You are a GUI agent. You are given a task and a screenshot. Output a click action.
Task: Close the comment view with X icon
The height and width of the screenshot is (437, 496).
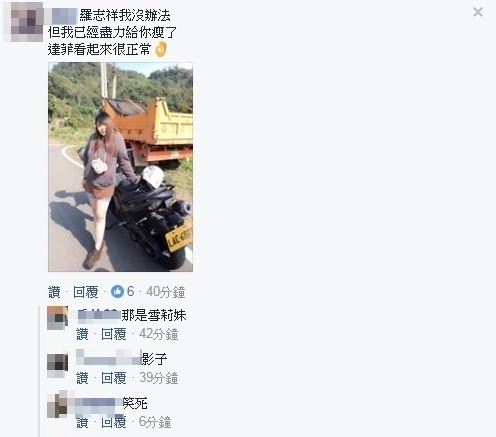click(478, 12)
